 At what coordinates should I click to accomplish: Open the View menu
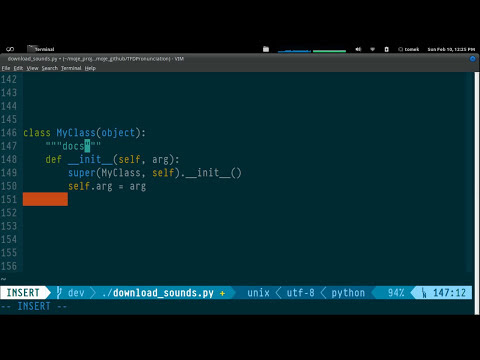coord(32,68)
